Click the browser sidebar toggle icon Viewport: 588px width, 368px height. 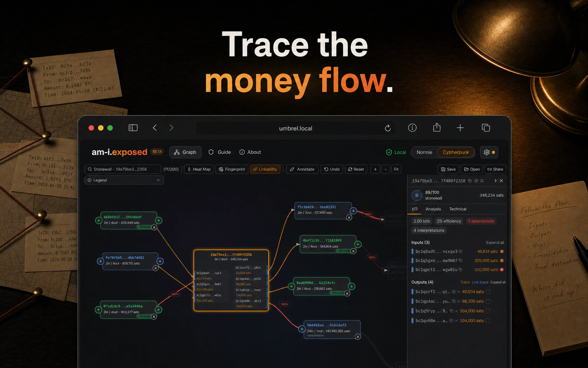coord(133,128)
